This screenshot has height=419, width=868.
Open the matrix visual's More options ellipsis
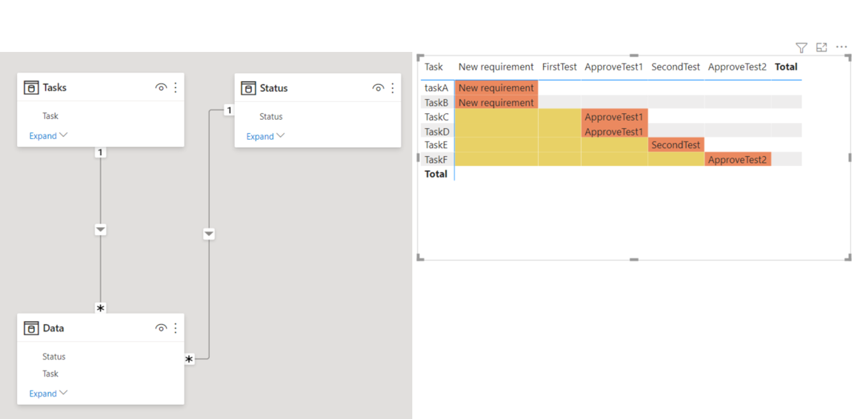pyautogui.click(x=842, y=47)
